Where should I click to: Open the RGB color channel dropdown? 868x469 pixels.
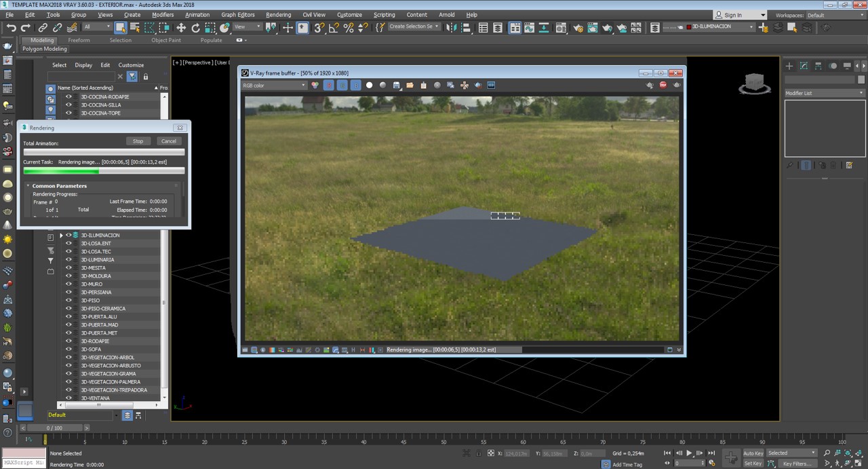tap(275, 86)
